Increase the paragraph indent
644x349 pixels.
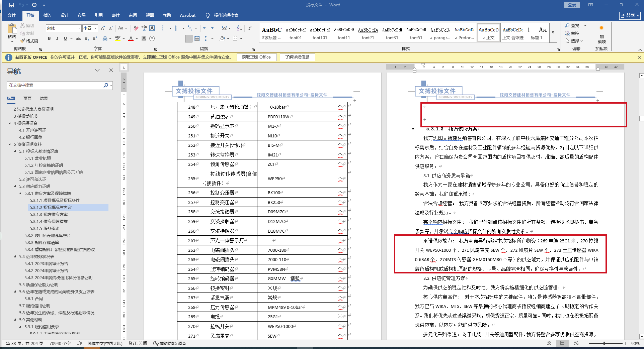[x=214, y=28]
